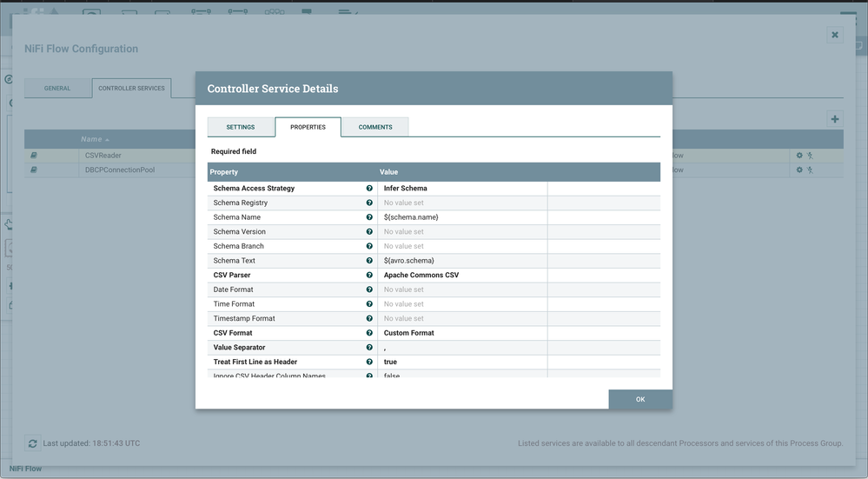Viewport: 868px width, 479px height.
Task: Open help for Schema Branch property
Action: click(x=369, y=246)
